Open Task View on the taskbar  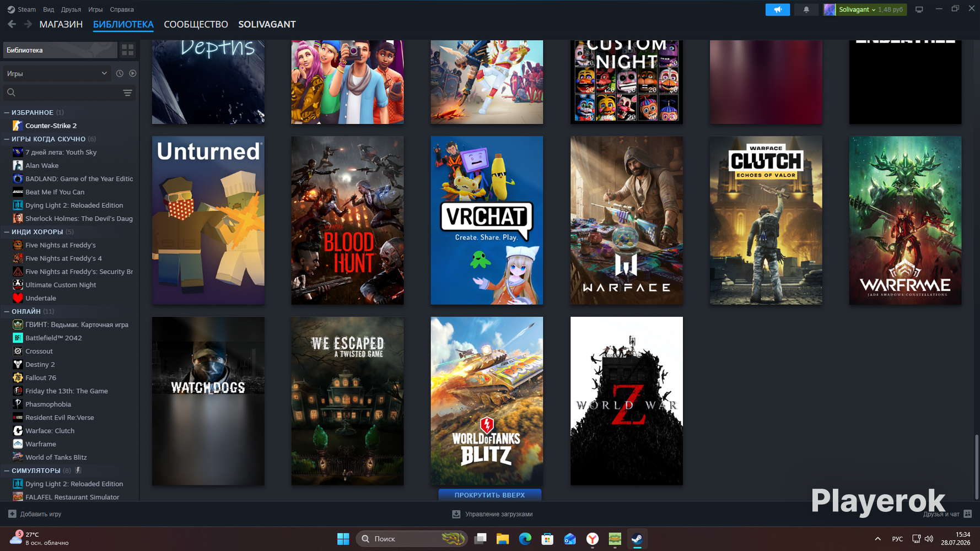(481, 539)
